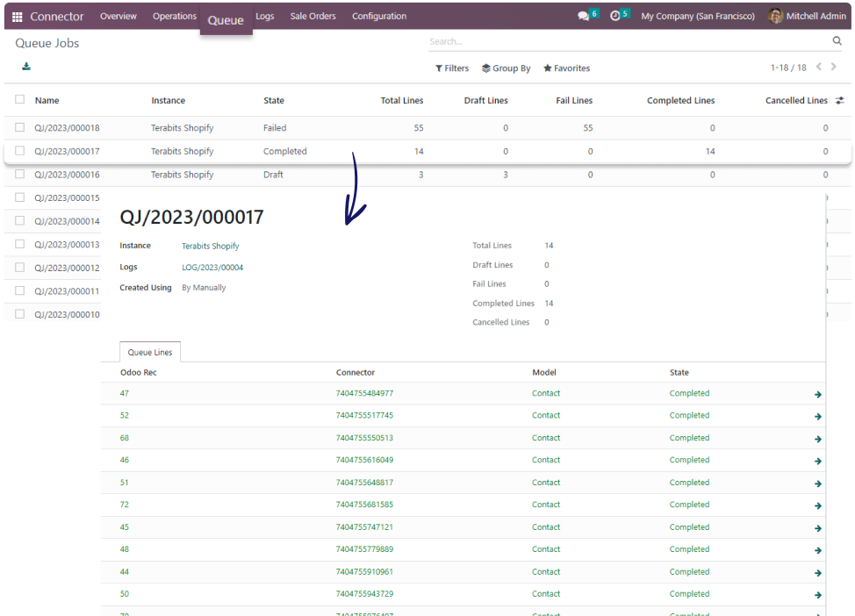Screen dimensions: 855x616
Task: Open arrow for queue line 52
Action: pyautogui.click(x=818, y=417)
